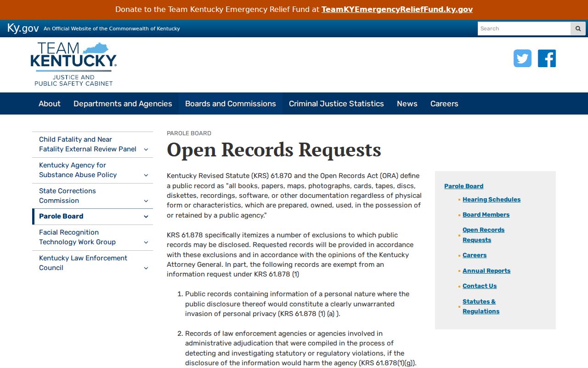The height and width of the screenshot is (368, 588).
Task: Open the Board Members link
Action: (486, 214)
